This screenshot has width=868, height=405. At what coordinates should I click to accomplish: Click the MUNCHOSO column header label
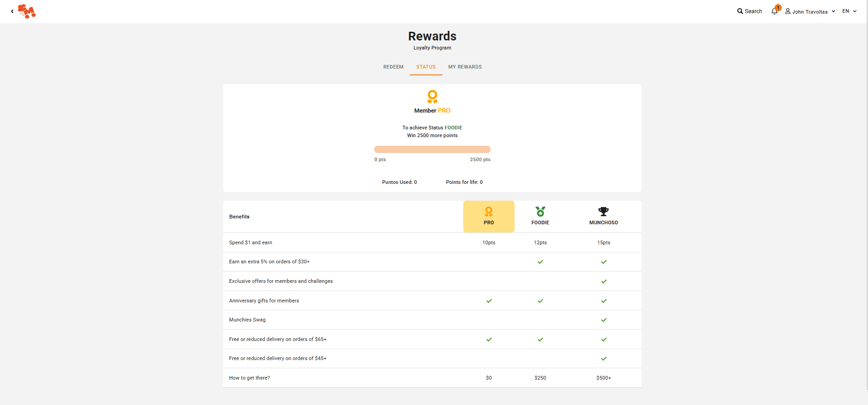click(x=603, y=222)
